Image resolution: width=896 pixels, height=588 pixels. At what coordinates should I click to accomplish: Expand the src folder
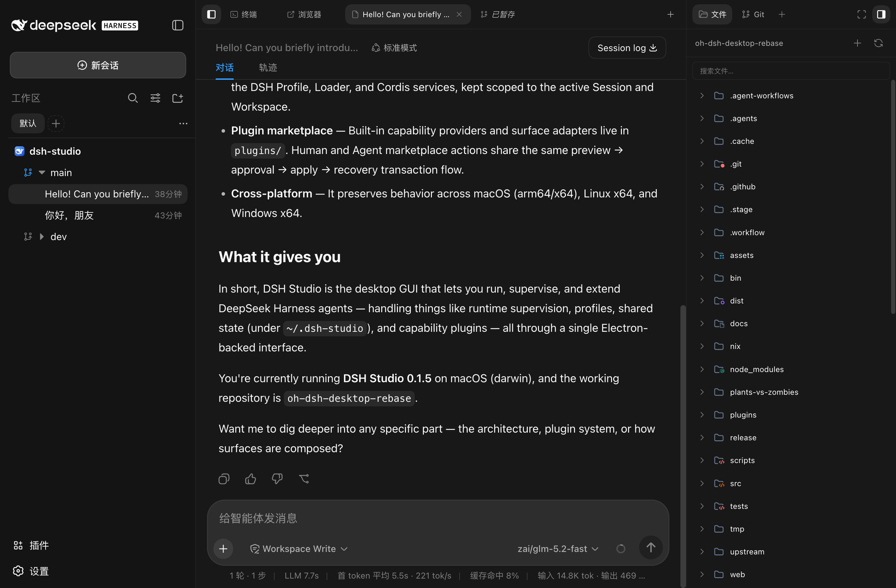pyautogui.click(x=702, y=483)
